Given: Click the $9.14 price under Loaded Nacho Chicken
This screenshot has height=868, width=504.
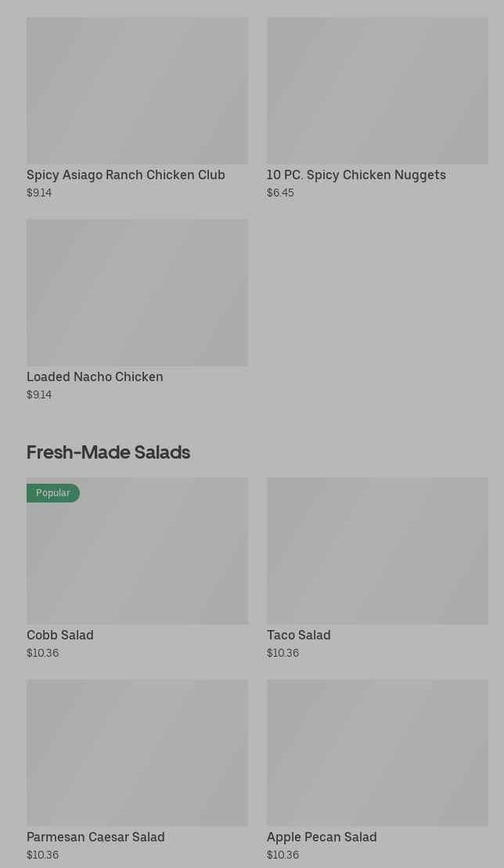Looking at the screenshot, I should [x=39, y=394].
